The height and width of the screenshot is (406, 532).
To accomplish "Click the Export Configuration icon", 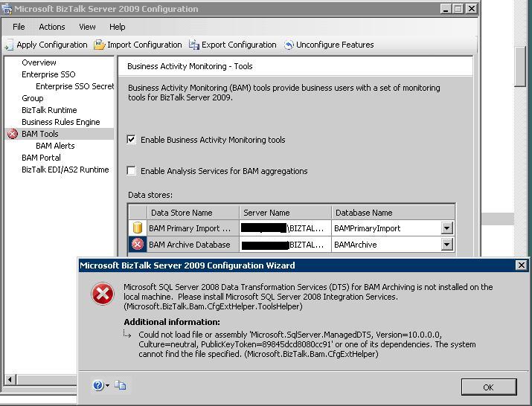I will (x=193, y=45).
